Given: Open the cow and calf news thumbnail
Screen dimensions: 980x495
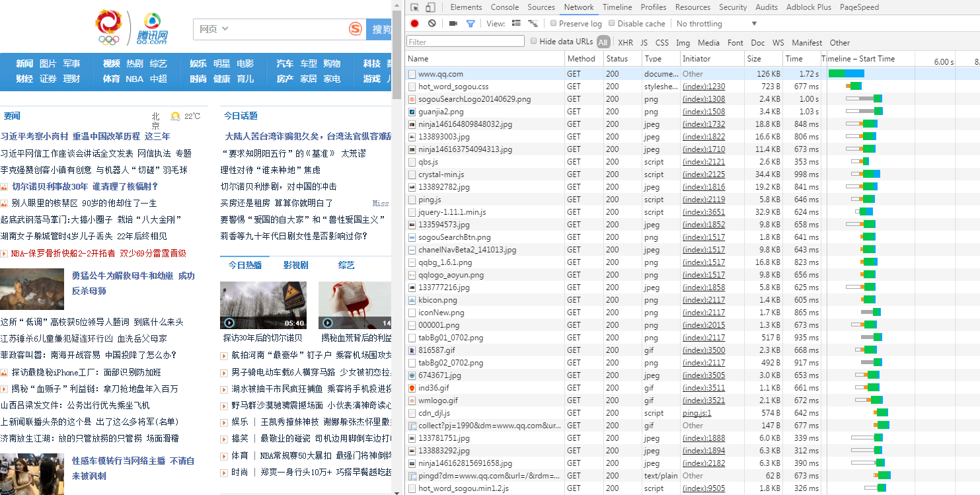Looking at the screenshot, I should [x=32, y=289].
